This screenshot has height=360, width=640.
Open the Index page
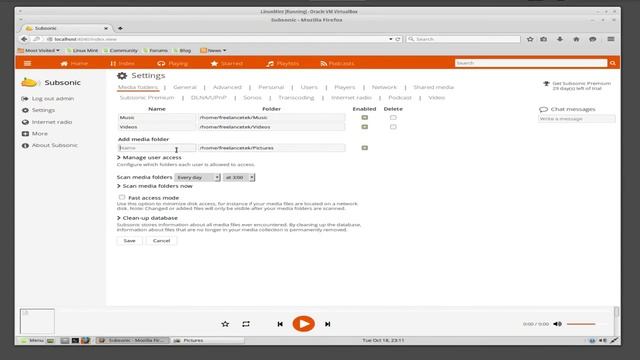(x=122, y=64)
